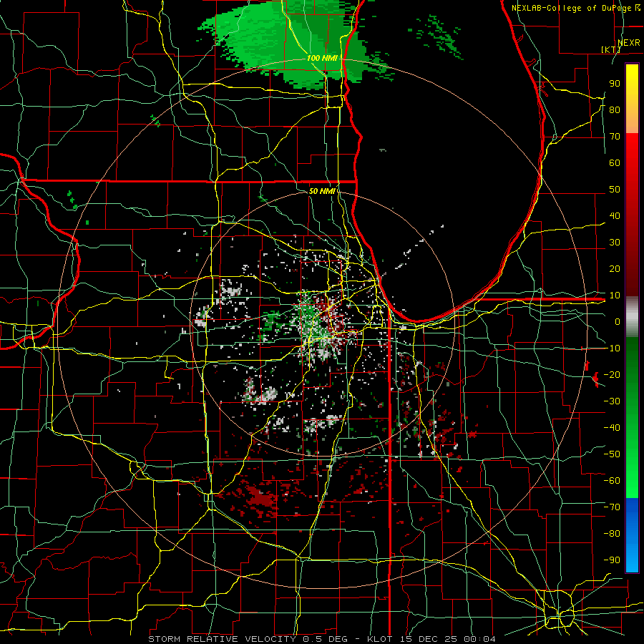Click the "NEXLAB-College of DuPage" header text
This screenshot has height=644, width=644.
pos(571,8)
